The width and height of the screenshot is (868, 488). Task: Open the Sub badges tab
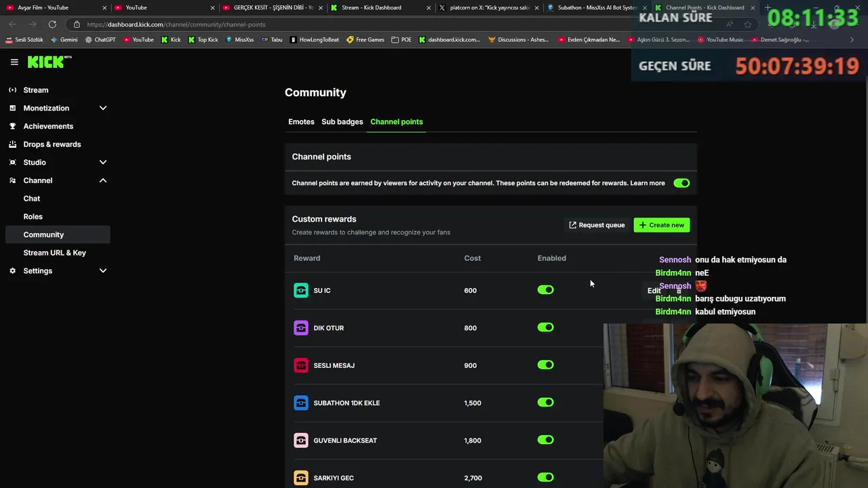[x=342, y=122]
